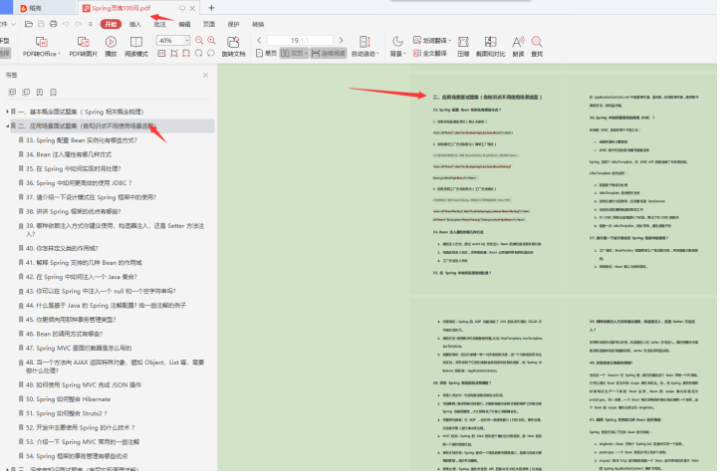This screenshot has height=472, width=720.
Task: Select the 插入 ribbon tab
Action: 135,24
